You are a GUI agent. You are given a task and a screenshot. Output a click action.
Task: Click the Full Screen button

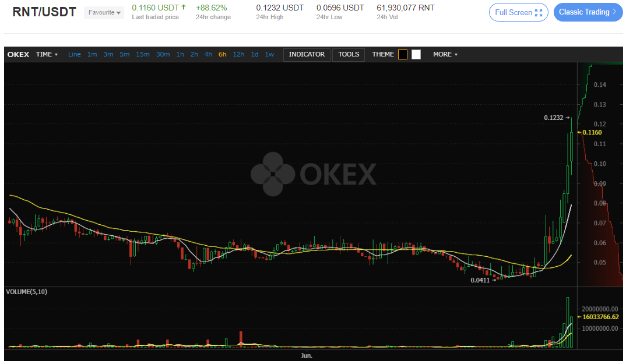(518, 12)
